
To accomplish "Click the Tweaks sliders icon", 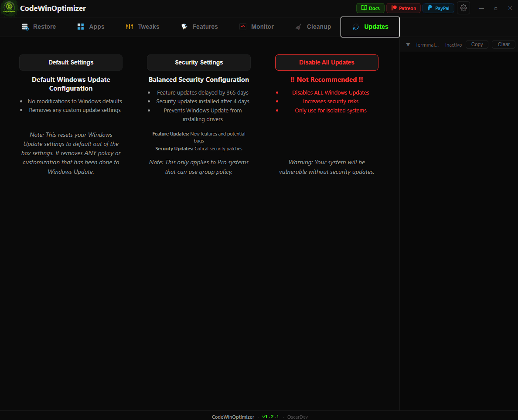I will (x=129, y=27).
